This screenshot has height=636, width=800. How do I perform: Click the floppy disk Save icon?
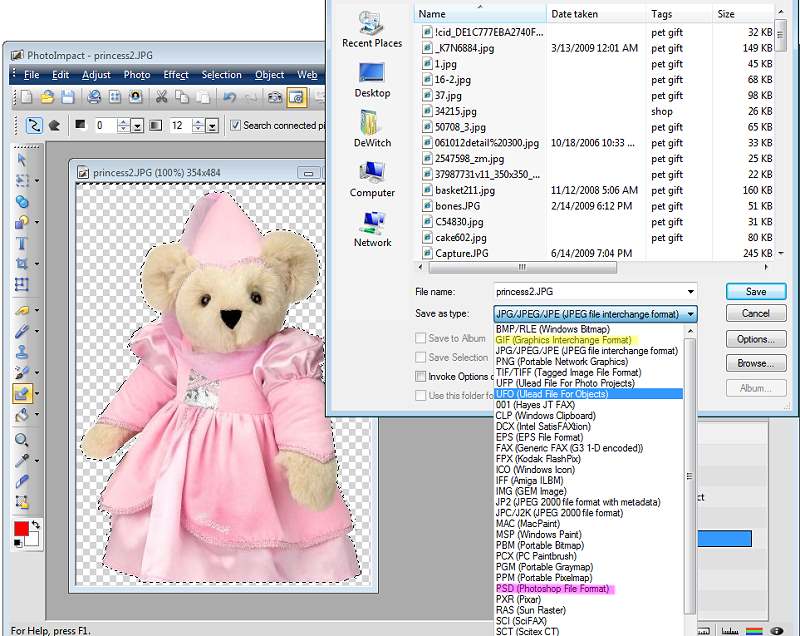67,97
